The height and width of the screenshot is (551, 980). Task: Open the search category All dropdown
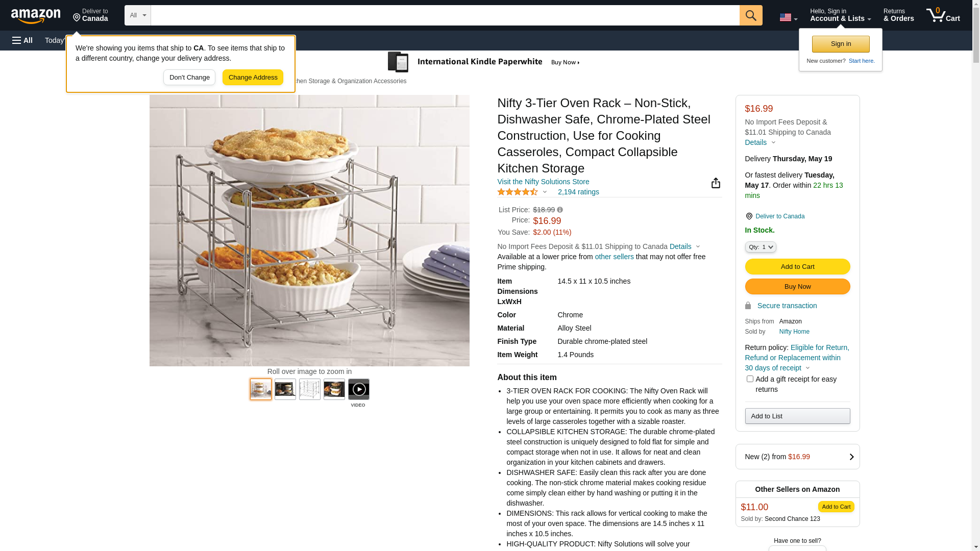tap(138, 15)
